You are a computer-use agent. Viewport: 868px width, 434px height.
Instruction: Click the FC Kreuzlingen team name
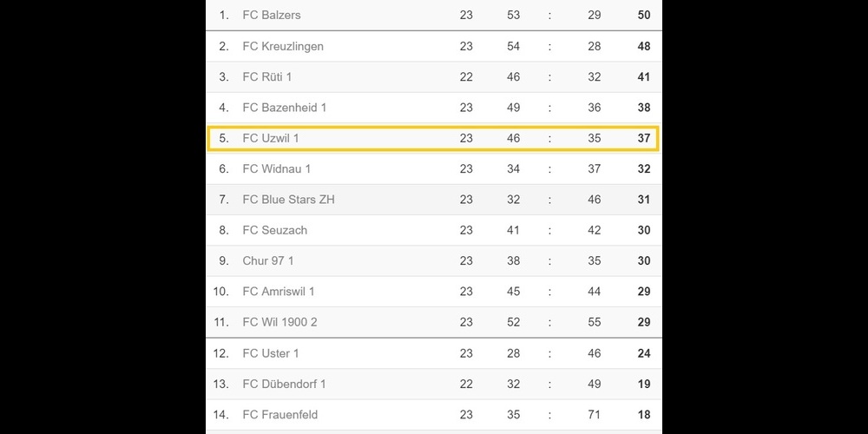click(283, 46)
